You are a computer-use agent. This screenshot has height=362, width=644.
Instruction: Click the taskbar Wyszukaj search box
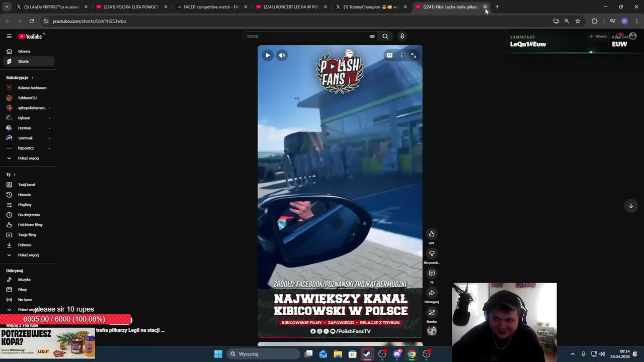pyautogui.click(x=263, y=354)
